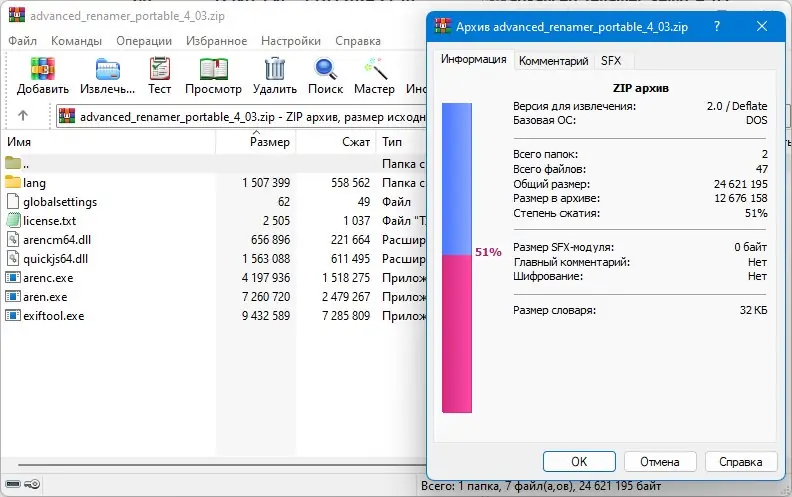Select the folder name 'lang'
Image resolution: width=792 pixels, height=497 pixels.
34,183
